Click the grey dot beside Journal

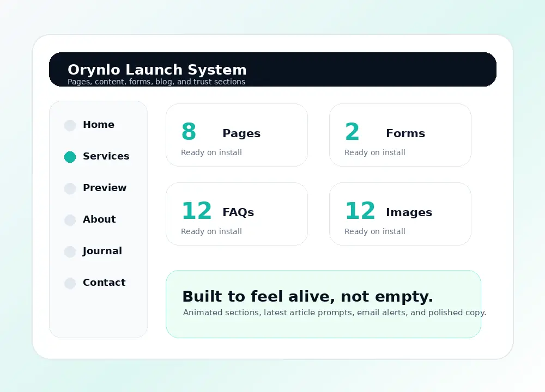click(70, 252)
